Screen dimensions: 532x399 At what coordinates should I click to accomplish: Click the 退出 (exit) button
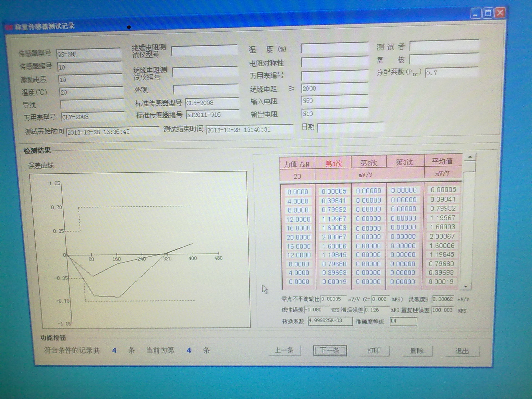(462, 351)
